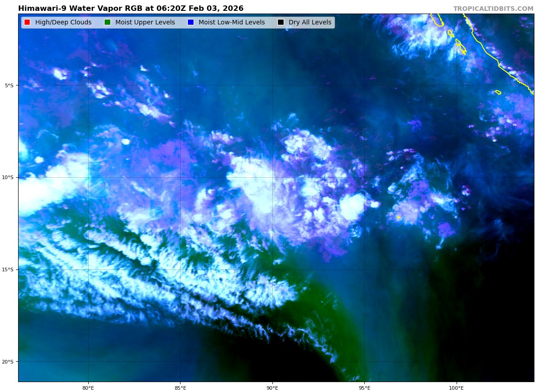Click the "High/Deep Clouds" legend label
Image resolution: width=543 pixels, height=392 pixels.
[63, 23]
